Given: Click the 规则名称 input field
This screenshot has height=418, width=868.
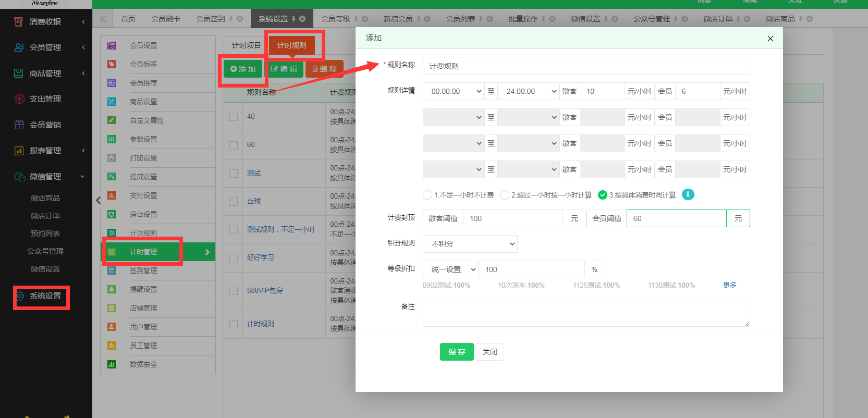Looking at the screenshot, I should [586, 66].
